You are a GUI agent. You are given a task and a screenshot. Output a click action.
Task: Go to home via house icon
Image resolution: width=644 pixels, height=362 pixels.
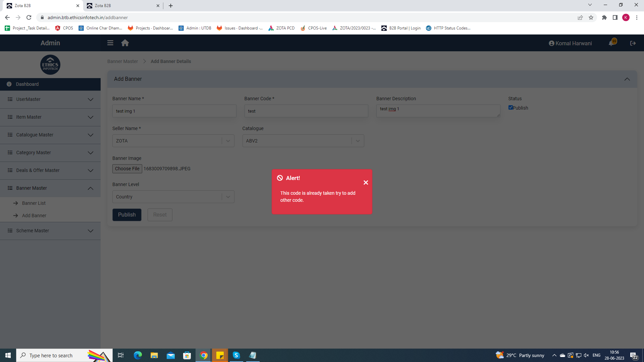point(125,43)
